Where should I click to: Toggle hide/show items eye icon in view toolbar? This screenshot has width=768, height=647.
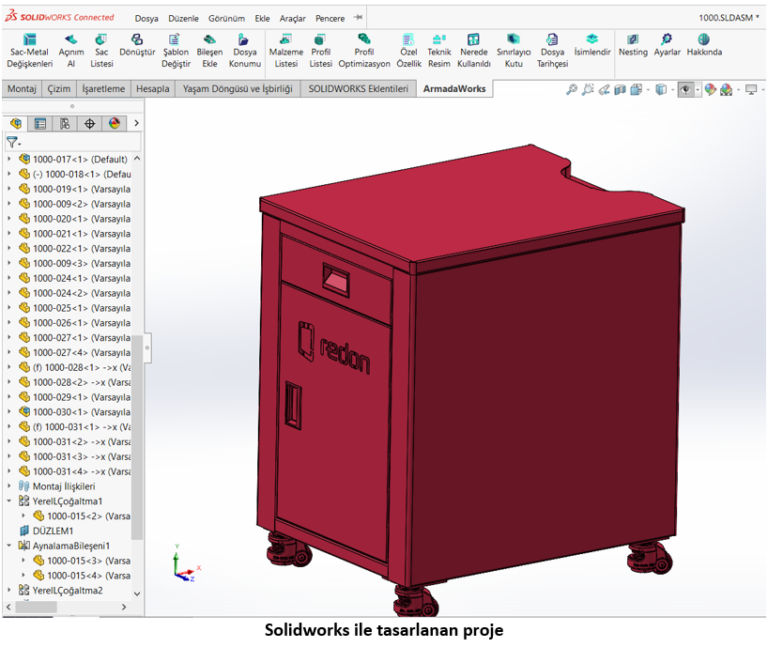point(686,89)
